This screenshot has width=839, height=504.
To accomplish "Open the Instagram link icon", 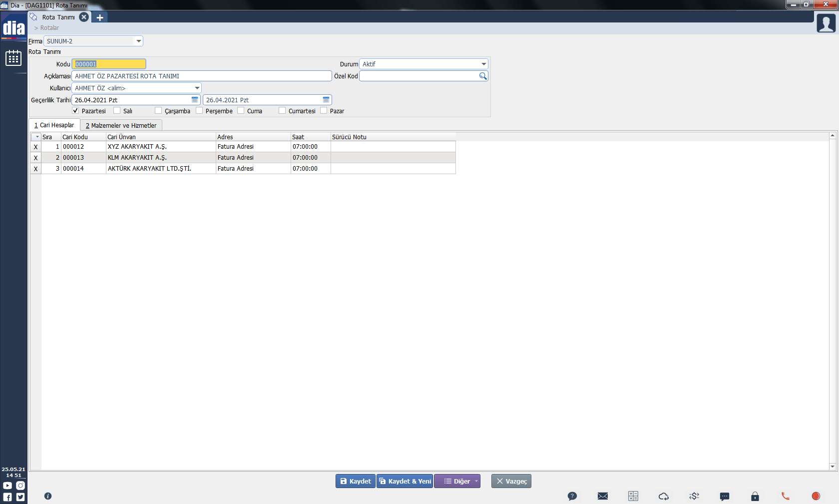I will tap(20, 486).
